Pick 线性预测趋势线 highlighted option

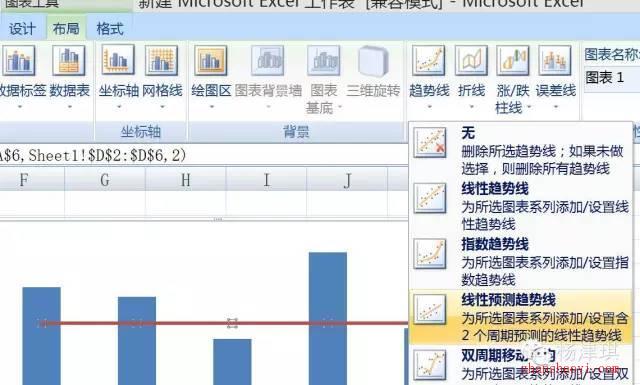521,317
